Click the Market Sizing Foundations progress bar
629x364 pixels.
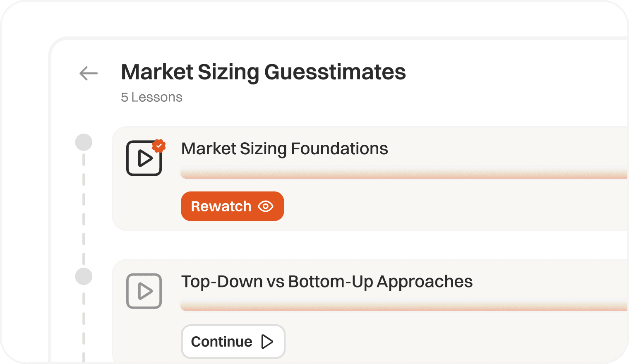coord(403,174)
